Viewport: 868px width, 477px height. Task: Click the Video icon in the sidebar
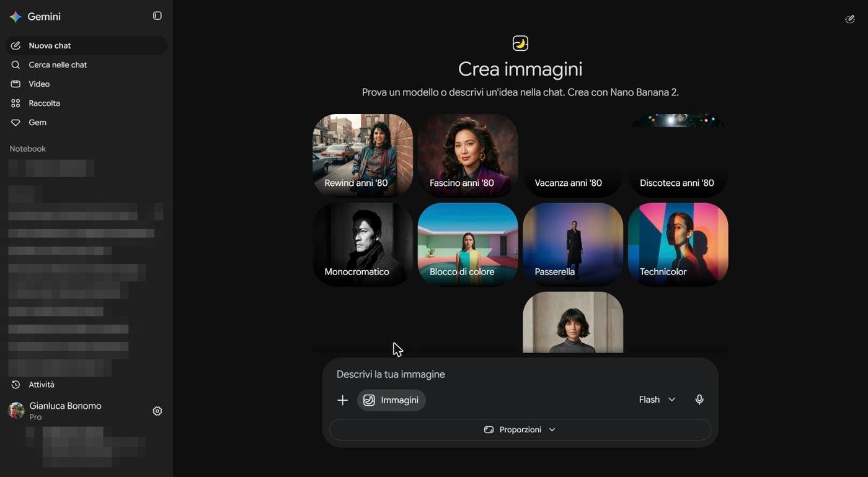(15, 84)
